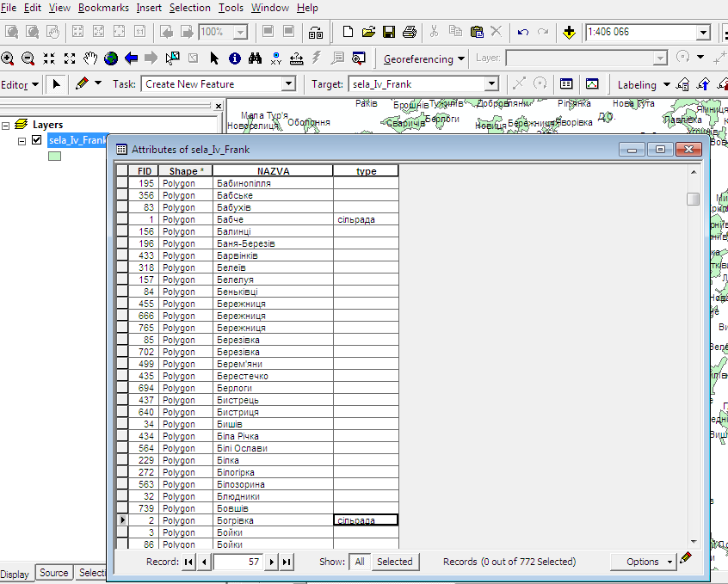Click the record number input field

(x=238, y=562)
